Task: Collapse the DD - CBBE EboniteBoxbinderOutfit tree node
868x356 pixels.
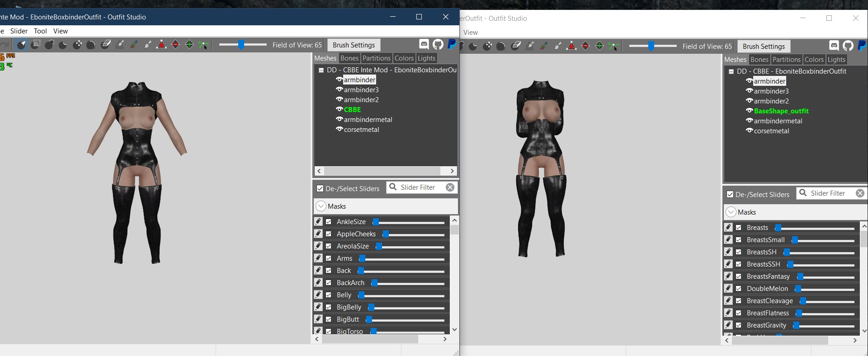Action: 731,71
